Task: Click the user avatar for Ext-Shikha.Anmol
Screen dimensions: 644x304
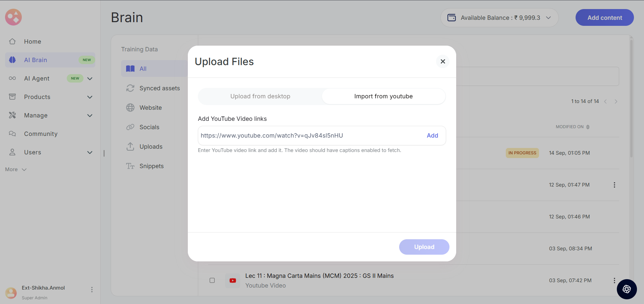Action: point(11,293)
